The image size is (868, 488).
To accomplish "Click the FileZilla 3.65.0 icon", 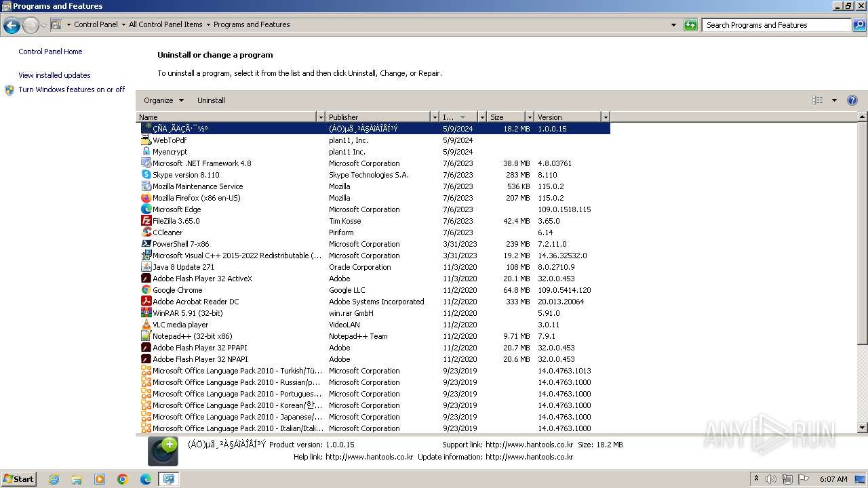I will tap(146, 221).
